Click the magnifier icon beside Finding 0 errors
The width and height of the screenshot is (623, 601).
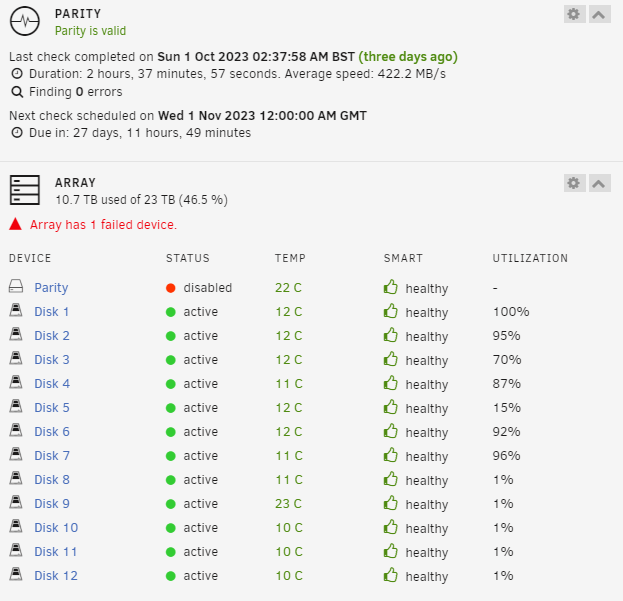[x=17, y=92]
